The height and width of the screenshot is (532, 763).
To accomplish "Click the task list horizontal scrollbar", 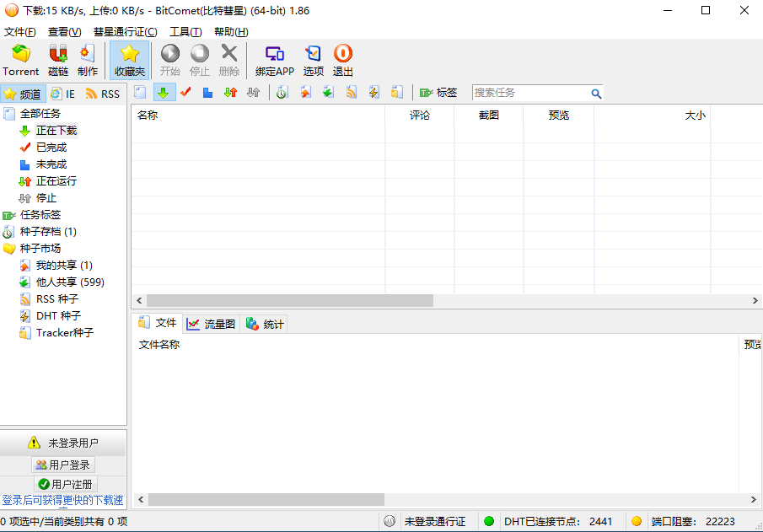I will tap(289, 300).
